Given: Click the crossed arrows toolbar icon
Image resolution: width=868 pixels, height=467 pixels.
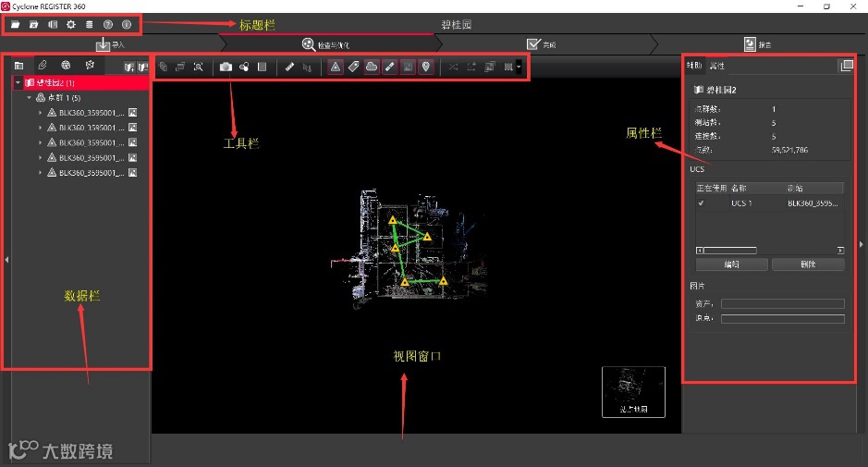Looking at the screenshot, I should point(453,67).
